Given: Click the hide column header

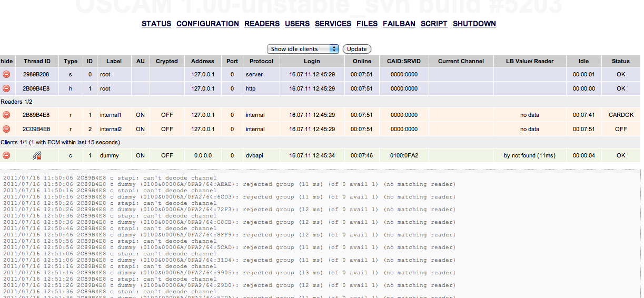Looking at the screenshot, I should pos(7,61).
